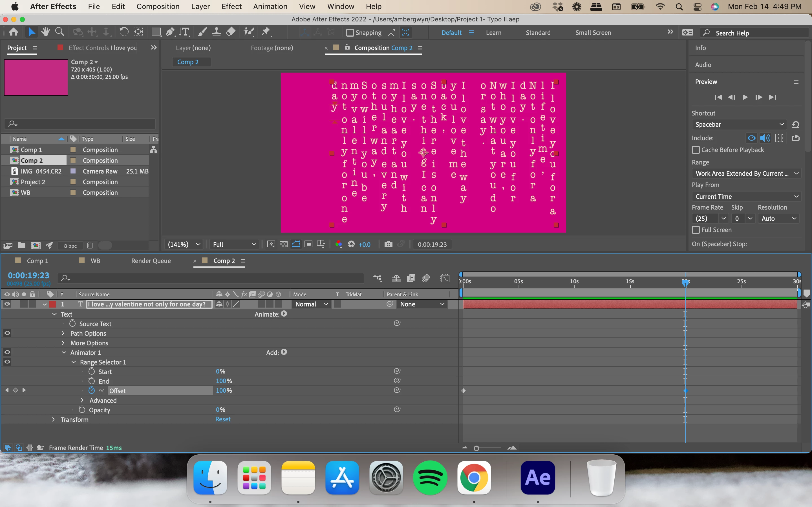This screenshot has height=507, width=812.
Task: Select the Puppet Pin tool
Action: pos(266,32)
